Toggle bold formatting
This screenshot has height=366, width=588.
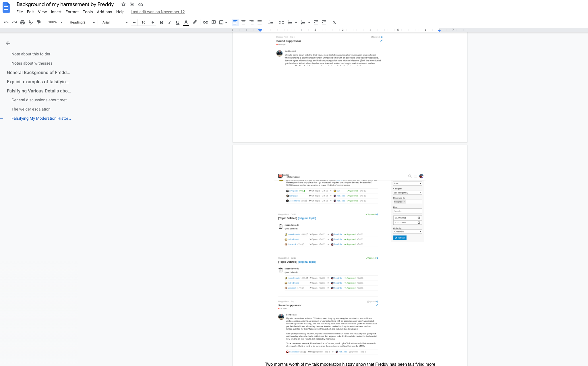[161, 22]
